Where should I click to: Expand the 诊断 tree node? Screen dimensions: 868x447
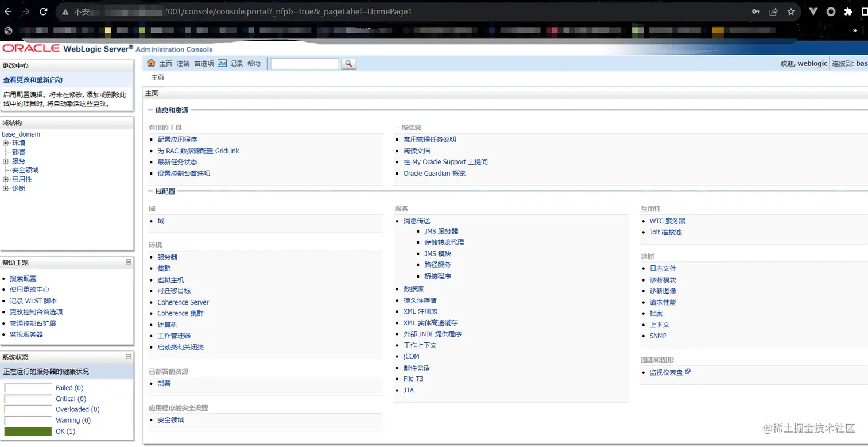6,188
